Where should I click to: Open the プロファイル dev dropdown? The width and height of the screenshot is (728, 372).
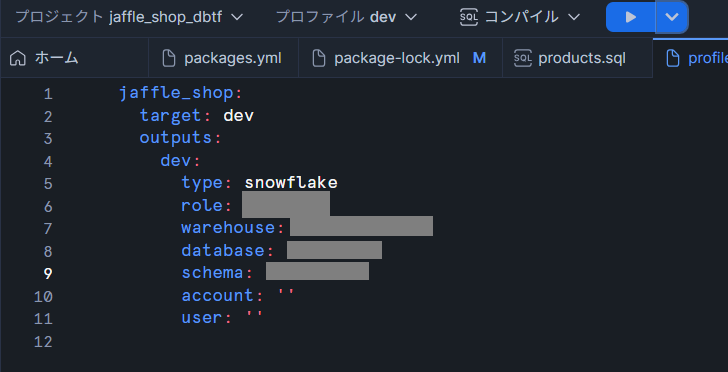346,17
